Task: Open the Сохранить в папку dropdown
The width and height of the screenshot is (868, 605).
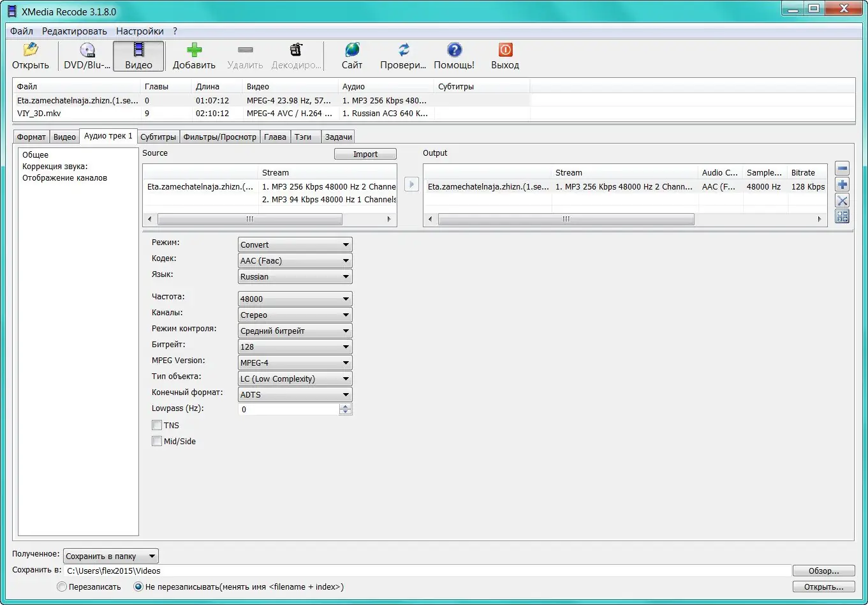Action: (111, 556)
